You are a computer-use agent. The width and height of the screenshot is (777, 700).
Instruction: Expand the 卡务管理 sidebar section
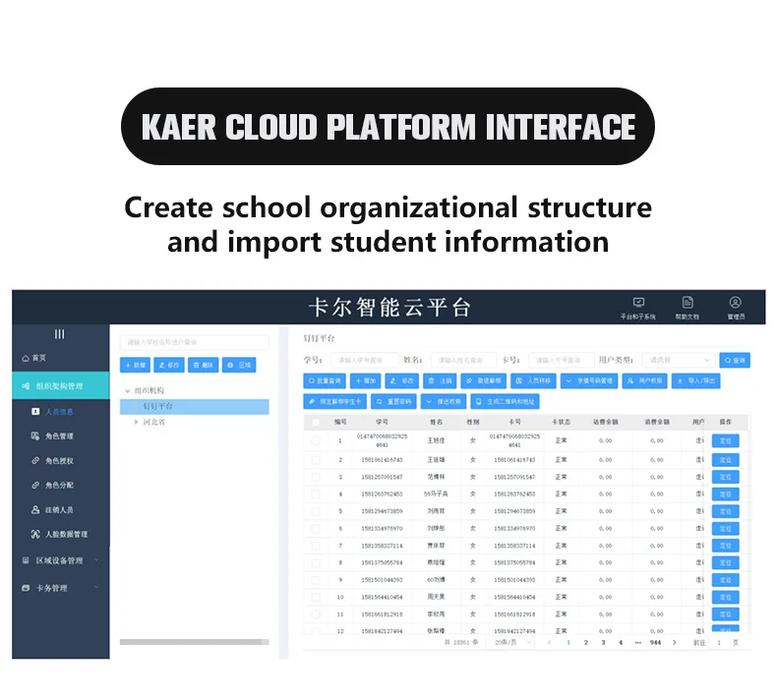pos(60,588)
